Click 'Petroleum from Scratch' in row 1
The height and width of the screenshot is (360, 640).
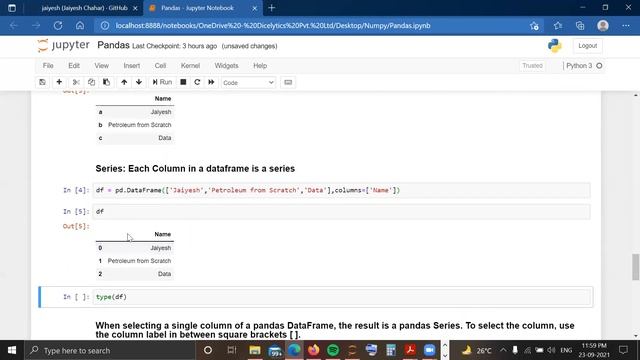pos(139,261)
